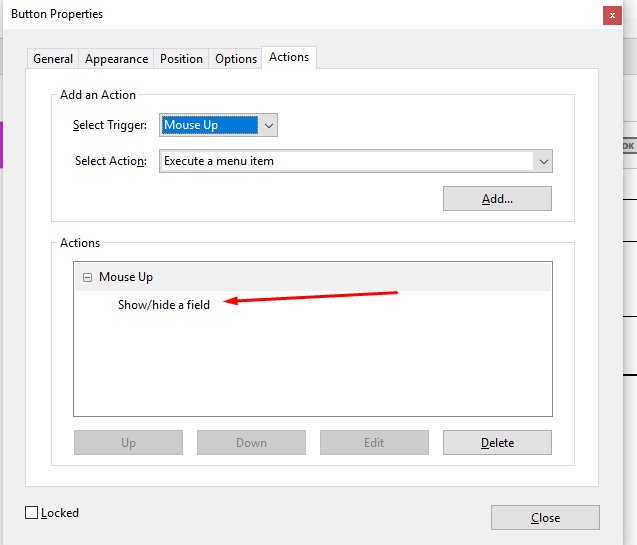Open the Appearance tab

[117, 59]
